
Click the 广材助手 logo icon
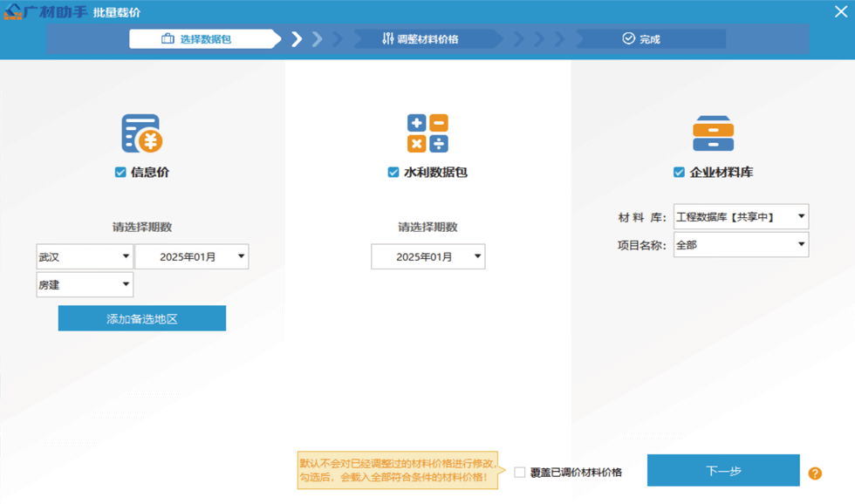coord(12,12)
